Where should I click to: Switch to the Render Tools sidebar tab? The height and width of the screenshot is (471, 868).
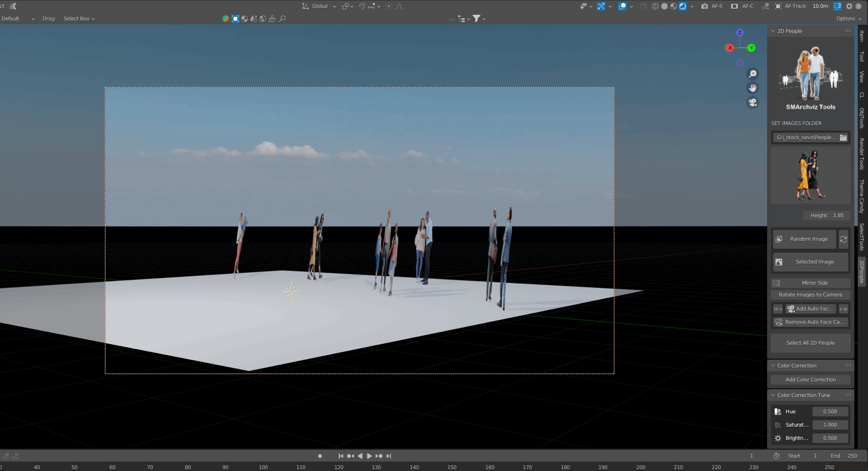click(x=862, y=154)
